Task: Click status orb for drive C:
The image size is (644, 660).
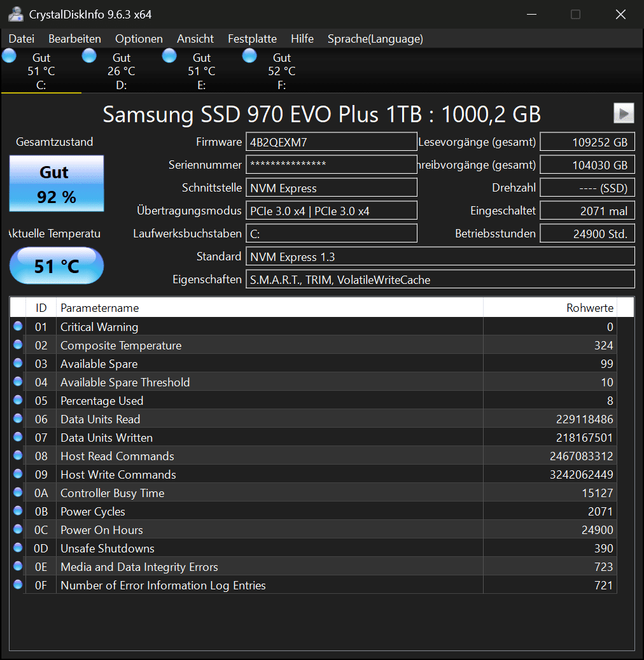Action: pos(10,55)
